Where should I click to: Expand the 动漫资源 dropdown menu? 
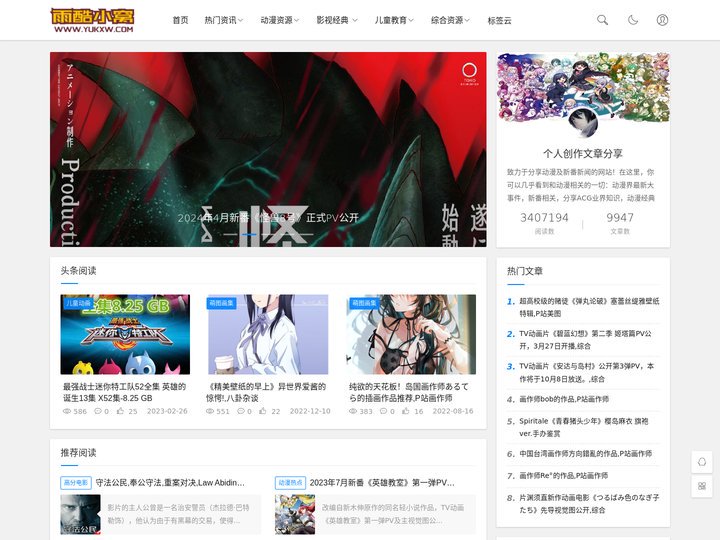pos(280,20)
